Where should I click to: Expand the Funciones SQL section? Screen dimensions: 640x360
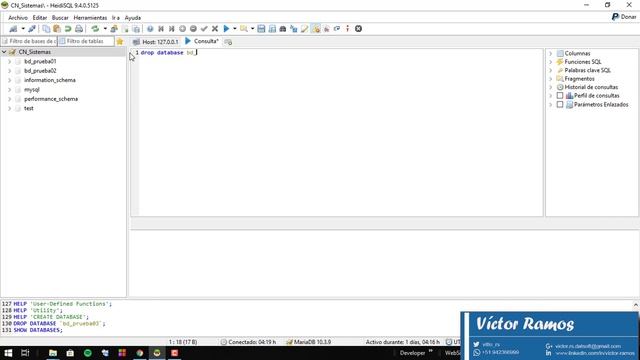point(551,62)
